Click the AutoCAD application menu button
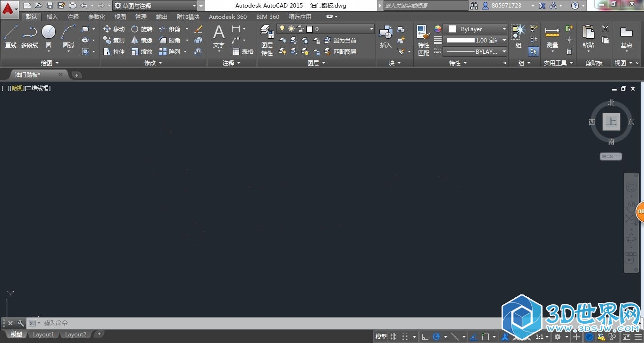Viewport: 644px width, 343px height. pos(9,9)
